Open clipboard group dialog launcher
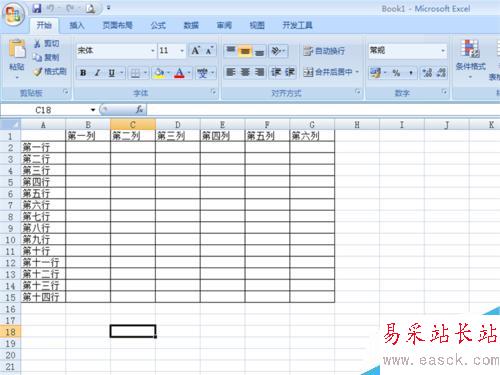The width and height of the screenshot is (500, 375). [x=66, y=92]
